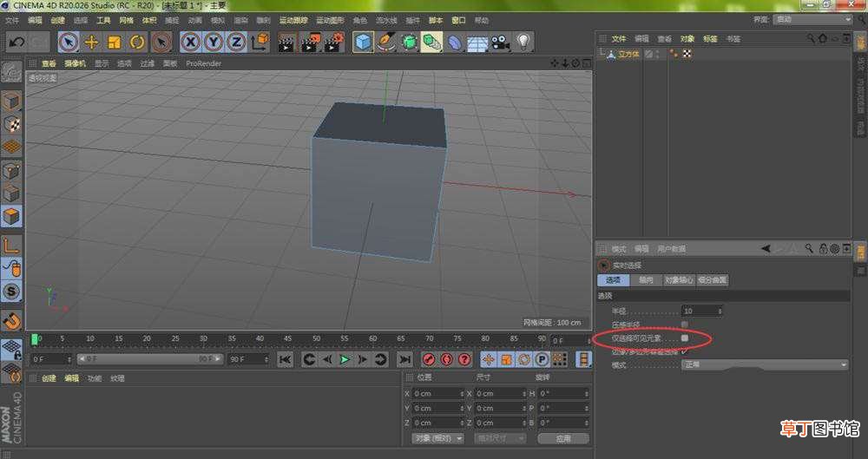Viewport: 868px width, 459px height.
Task: Click the viewport maximize toggle icon
Action: tap(586, 63)
